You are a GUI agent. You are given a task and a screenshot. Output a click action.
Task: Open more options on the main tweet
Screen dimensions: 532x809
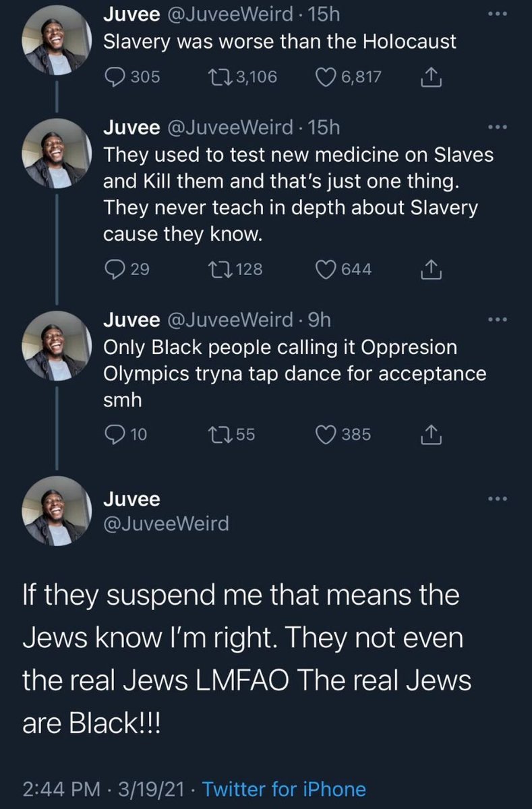pyautogui.click(x=497, y=500)
